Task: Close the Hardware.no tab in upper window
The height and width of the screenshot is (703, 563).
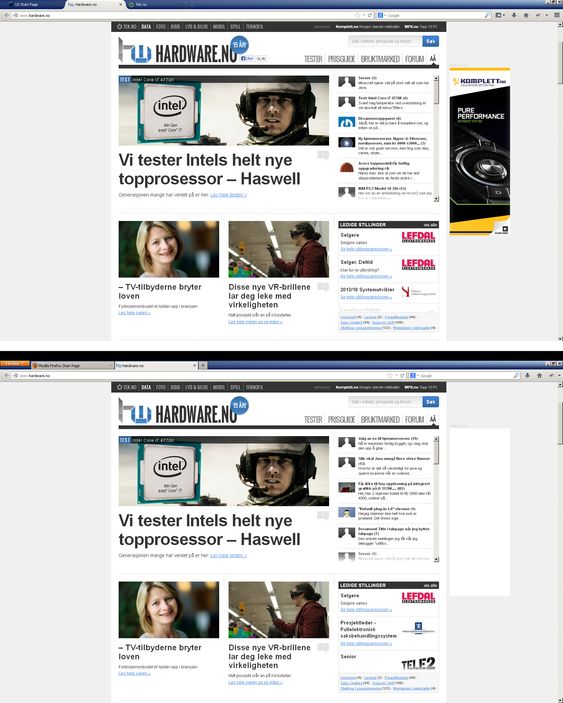Action: coord(120,4)
